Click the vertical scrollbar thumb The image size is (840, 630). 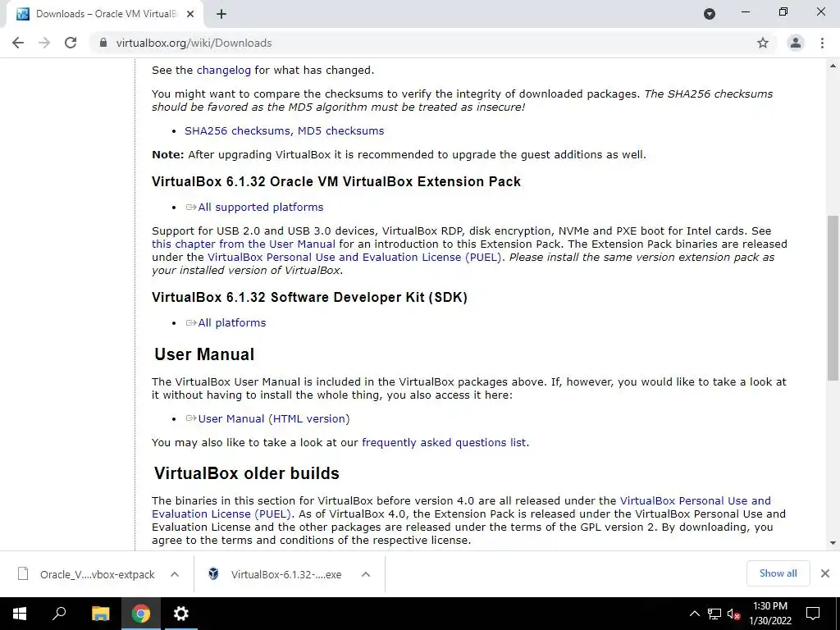tap(833, 298)
